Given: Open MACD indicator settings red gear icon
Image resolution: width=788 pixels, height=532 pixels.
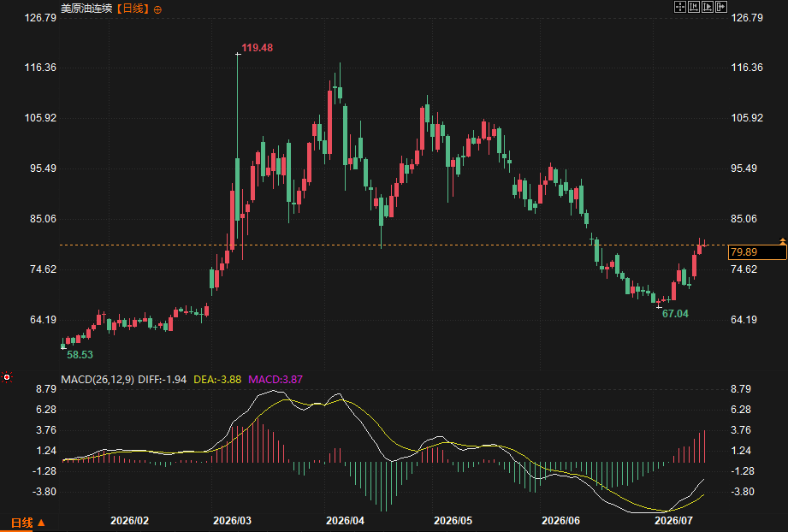Looking at the screenshot, I should tap(7, 377).
